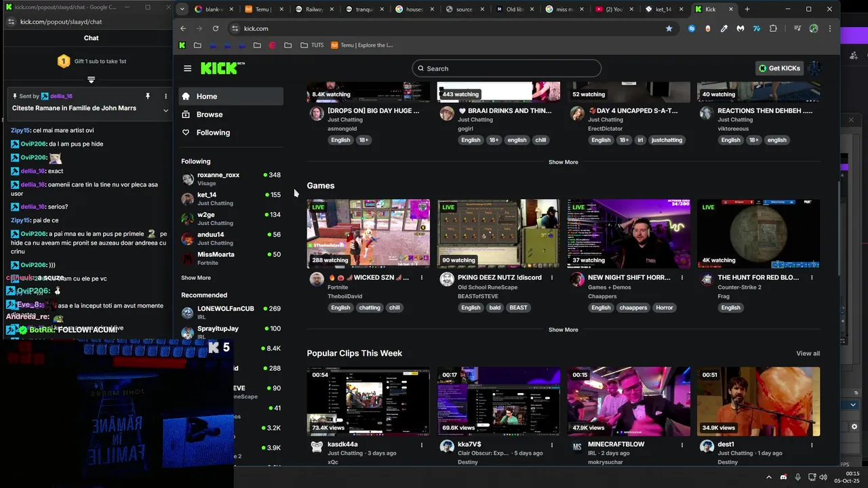Click the asmongold streamer avatar
Screen dimensions: 868x488
tap(317, 113)
